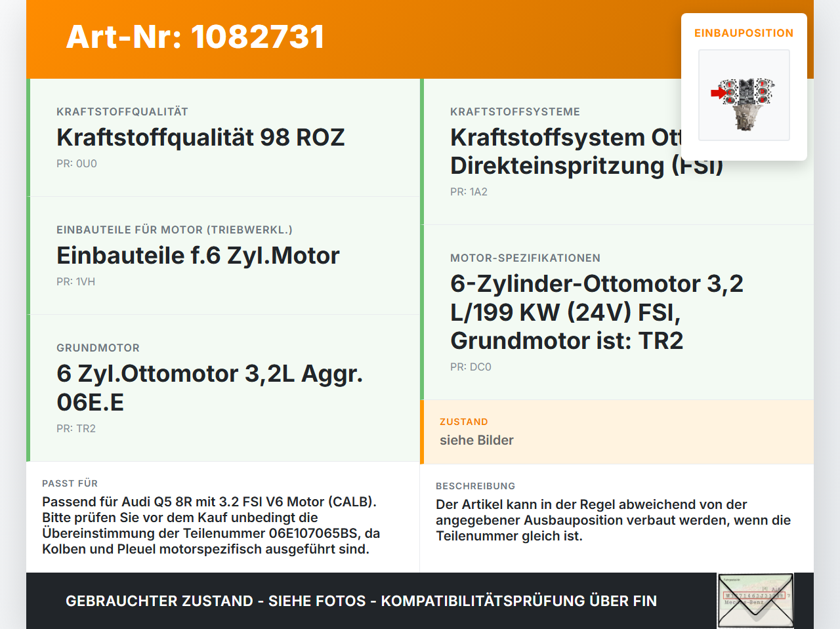Click the "EINBAUTEILE FÜR MOTOR (TRIEBWERKL.)" label
This screenshot has width=840, height=629.
[x=175, y=230]
